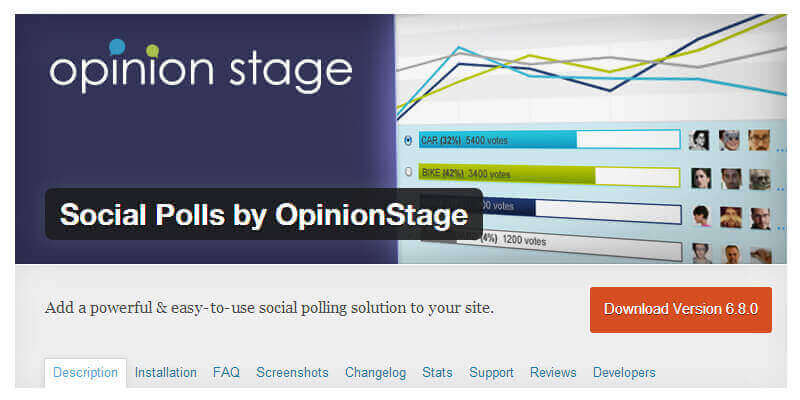Show the Stats tab
800x400 pixels.
437,373
